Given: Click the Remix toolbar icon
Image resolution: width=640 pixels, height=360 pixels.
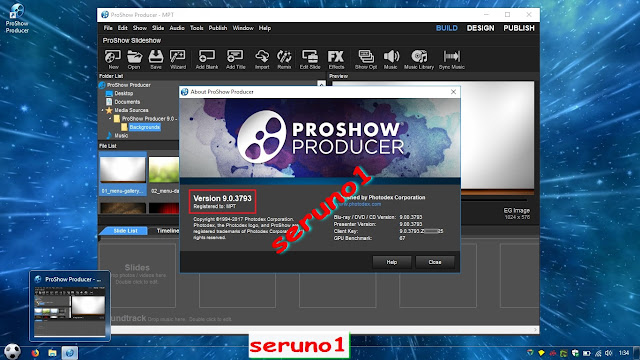Looking at the screenshot, I should coord(284,59).
